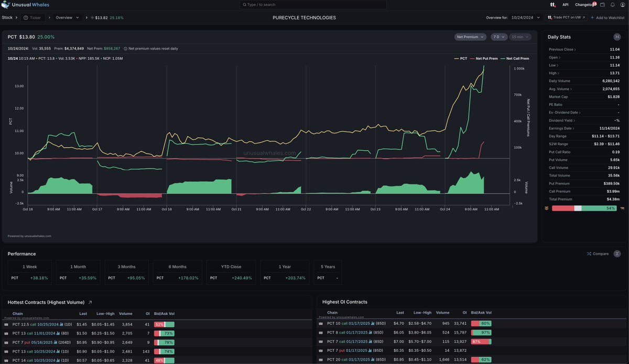Click the Stock breadcrumb
The width and height of the screenshot is (629, 364).
(7, 18)
